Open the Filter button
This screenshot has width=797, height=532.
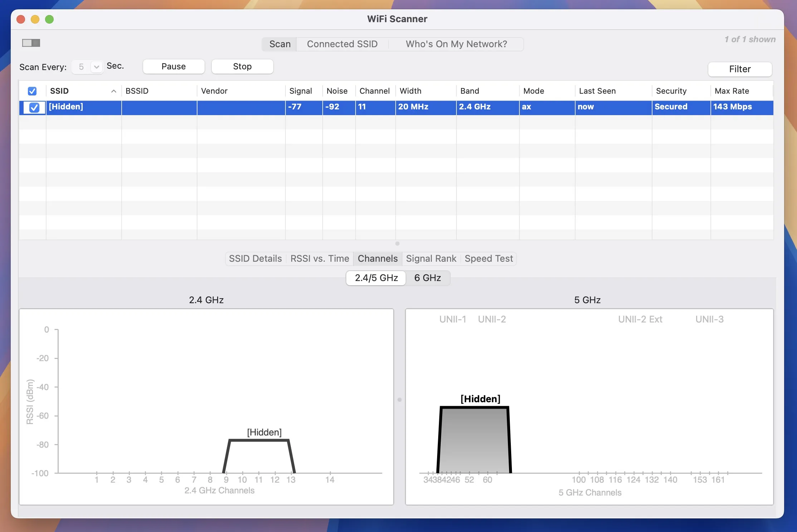pyautogui.click(x=740, y=69)
